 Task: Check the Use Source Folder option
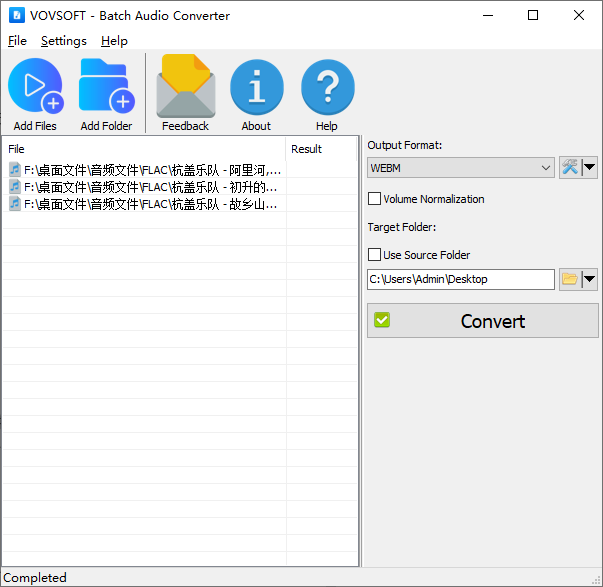tap(375, 255)
